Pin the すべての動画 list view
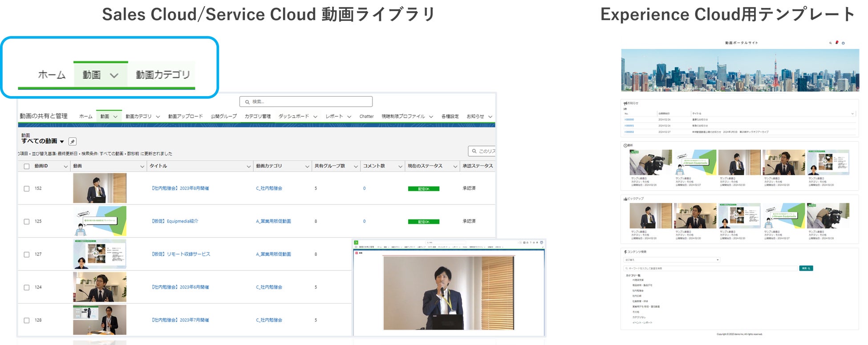This screenshot has height=345, width=868. 73,142
